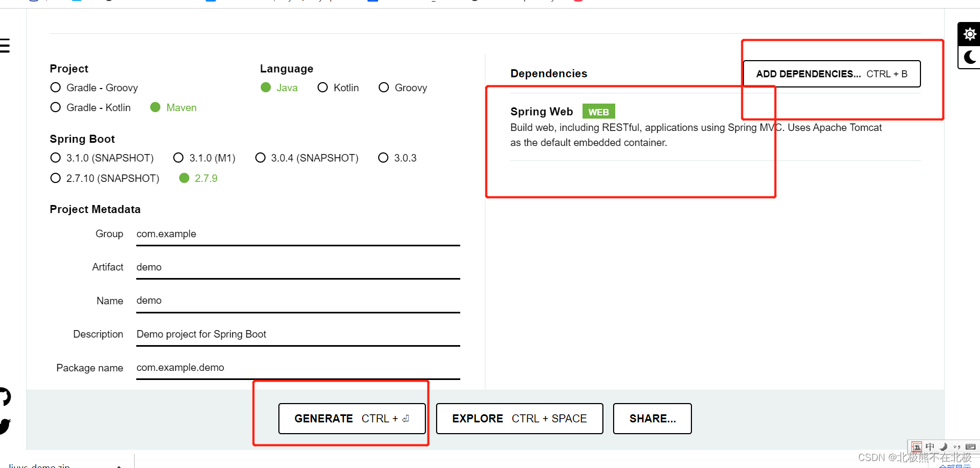Viewport: 980px width, 468px height.
Task: Click the Explore button
Action: [519, 419]
